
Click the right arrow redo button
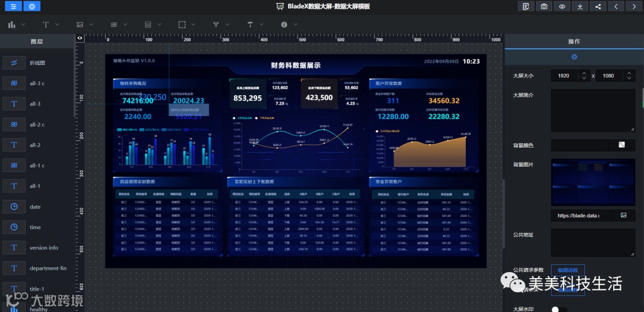(x=634, y=6)
